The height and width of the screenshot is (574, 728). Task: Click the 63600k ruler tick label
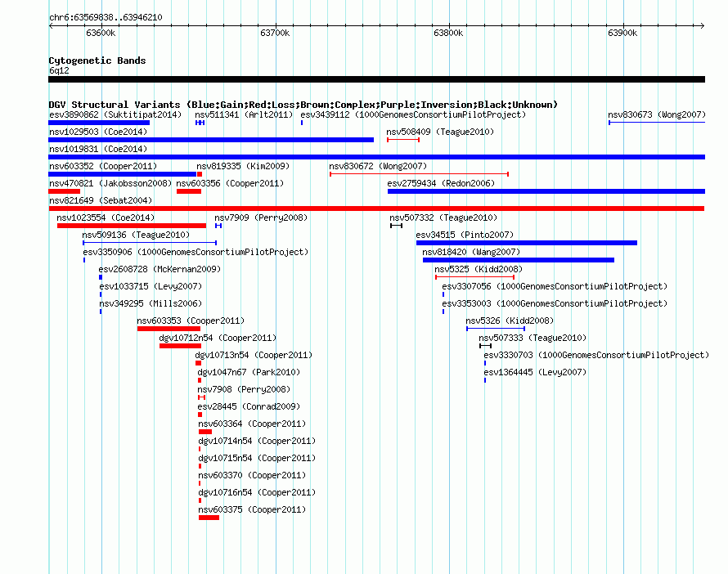(x=101, y=33)
